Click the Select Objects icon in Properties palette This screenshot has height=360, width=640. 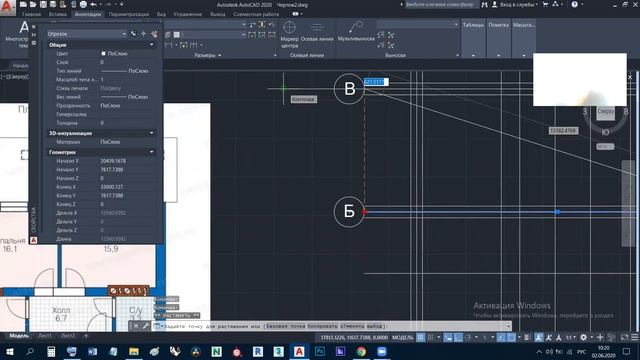coord(143,34)
